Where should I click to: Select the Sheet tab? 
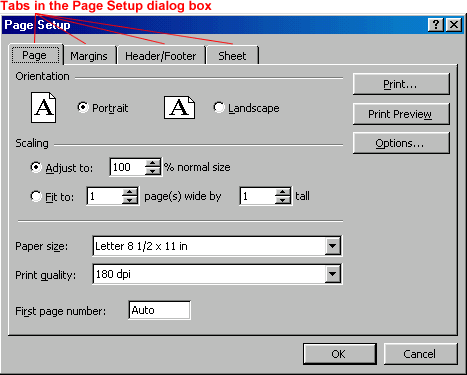click(x=232, y=56)
